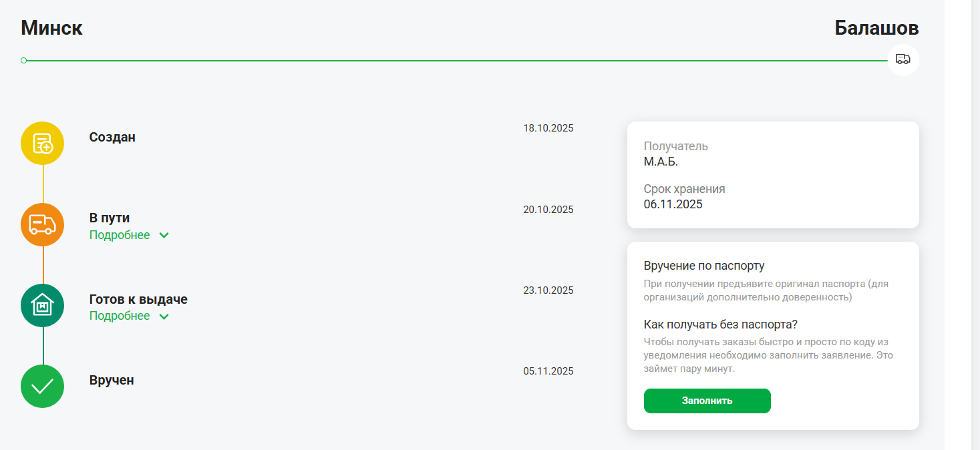The image size is (980, 450).
Task: Expand Подробнее under Готов к выдаче
Action: 120,316
